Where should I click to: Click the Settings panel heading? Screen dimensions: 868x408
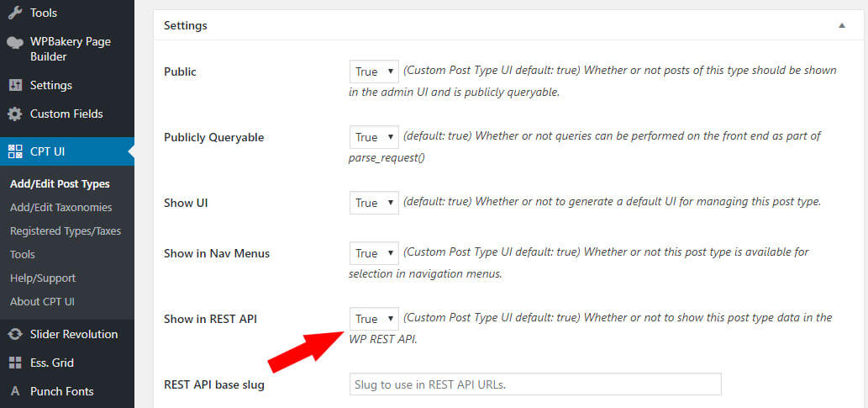[186, 25]
